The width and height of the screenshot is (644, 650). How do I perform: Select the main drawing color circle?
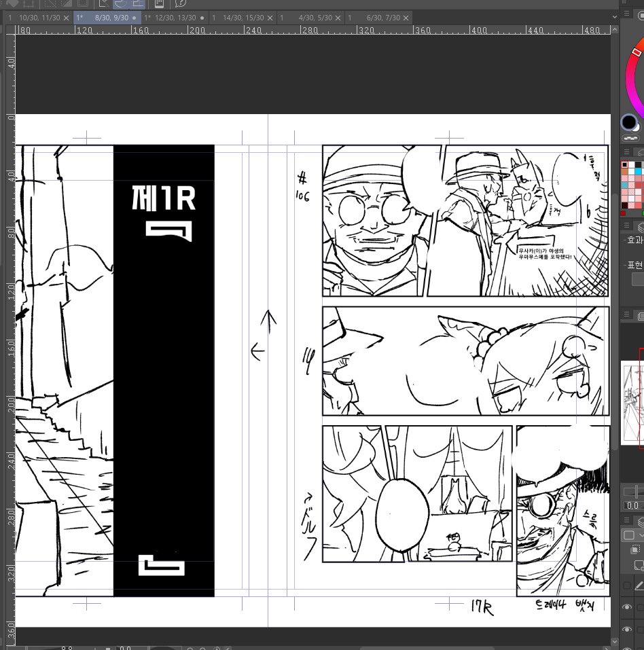(x=628, y=122)
